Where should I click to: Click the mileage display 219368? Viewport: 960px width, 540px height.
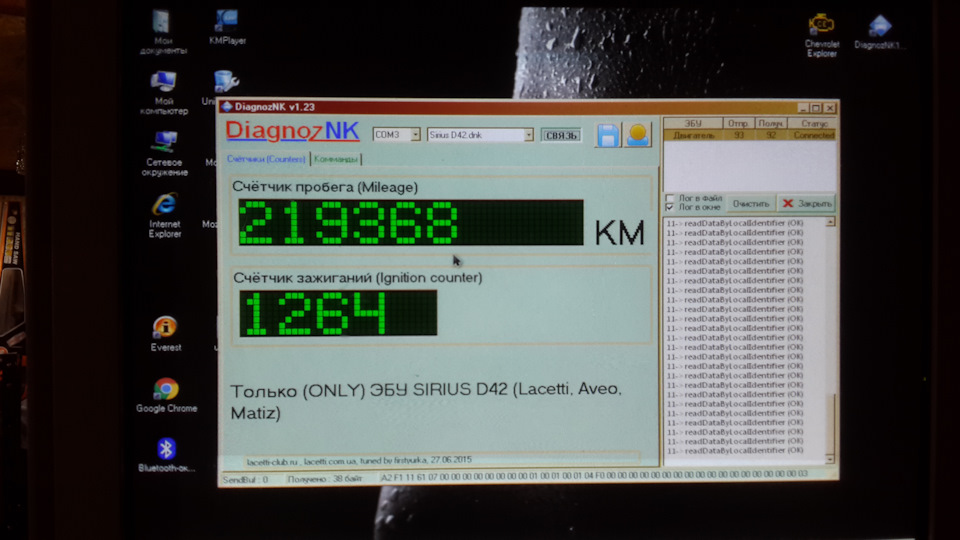411,222
